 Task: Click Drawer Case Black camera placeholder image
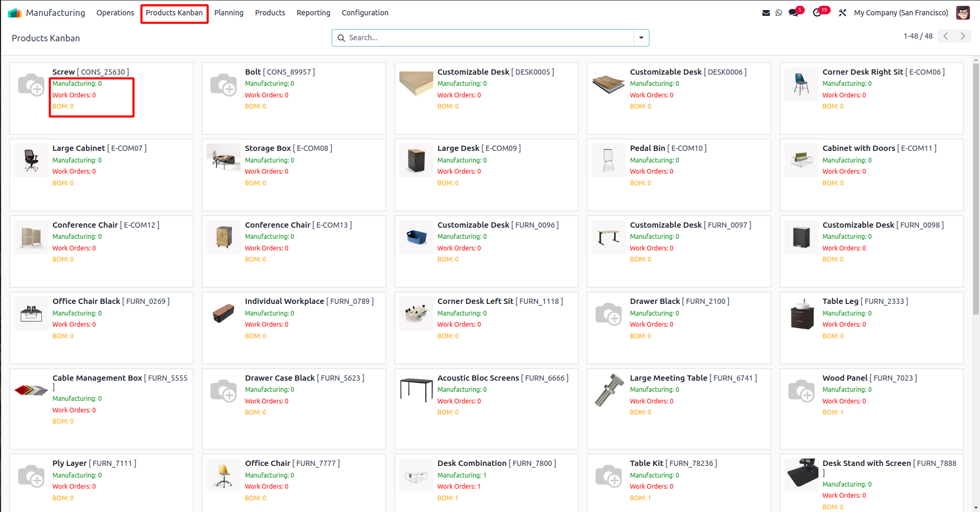(x=224, y=391)
